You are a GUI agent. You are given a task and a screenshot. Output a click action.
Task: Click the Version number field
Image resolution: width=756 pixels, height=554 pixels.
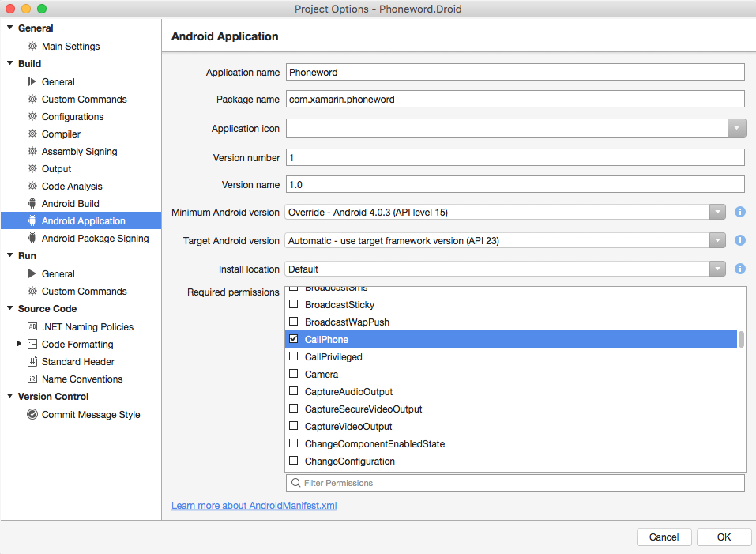[515, 158]
